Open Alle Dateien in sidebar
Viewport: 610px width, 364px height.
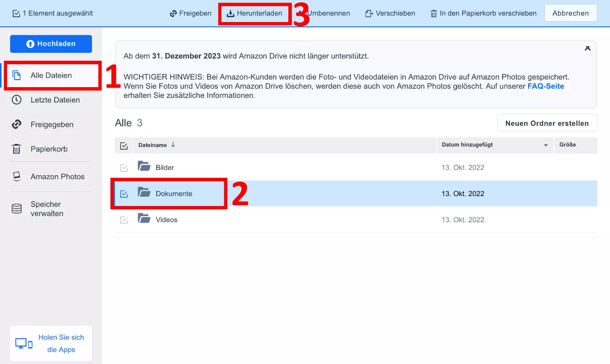coord(51,75)
